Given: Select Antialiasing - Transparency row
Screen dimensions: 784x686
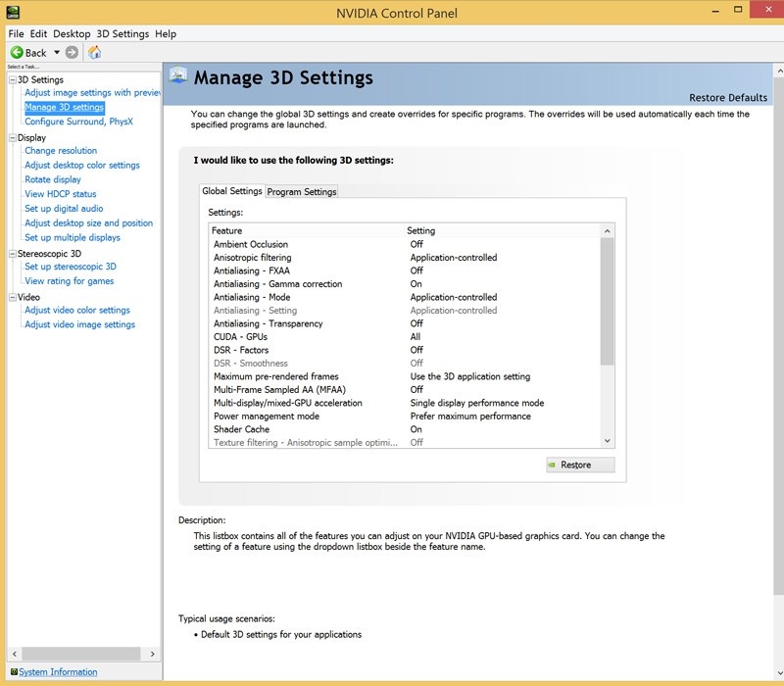Looking at the screenshot, I should click(x=405, y=324).
